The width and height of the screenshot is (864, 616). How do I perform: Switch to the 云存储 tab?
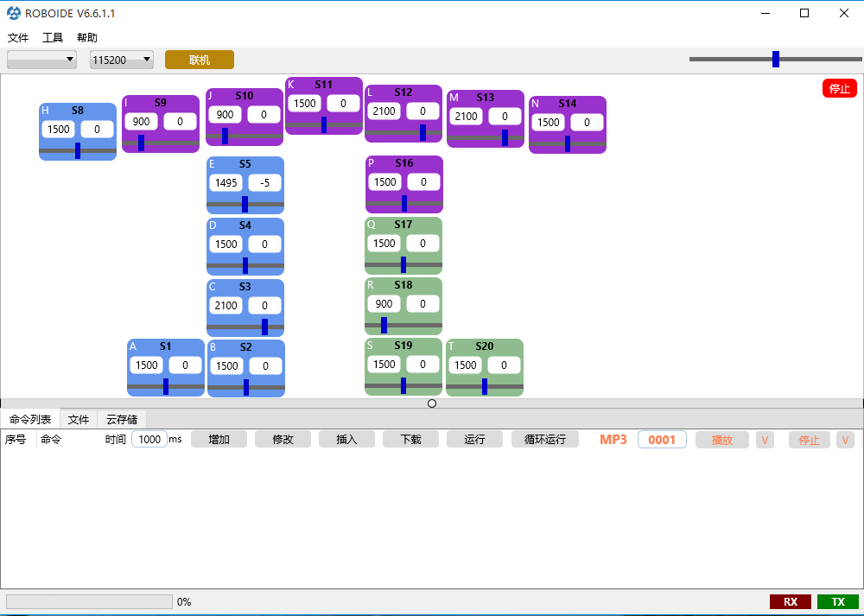pyautogui.click(x=122, y=419)
